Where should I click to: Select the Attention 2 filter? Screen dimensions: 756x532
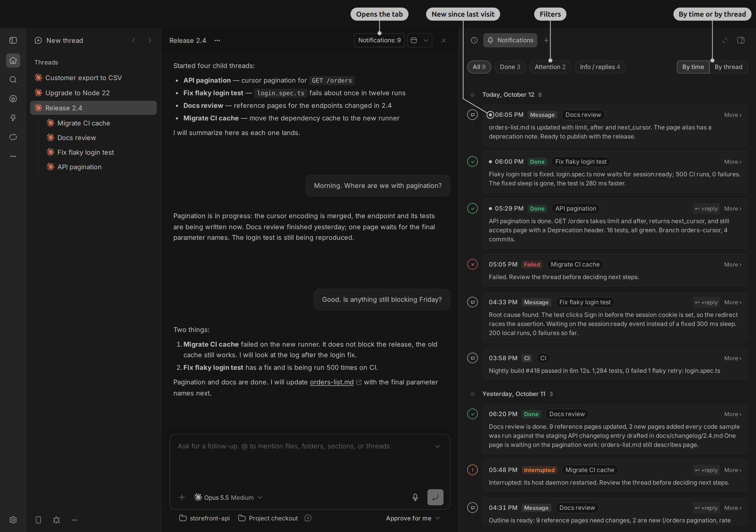click(550, 67)
